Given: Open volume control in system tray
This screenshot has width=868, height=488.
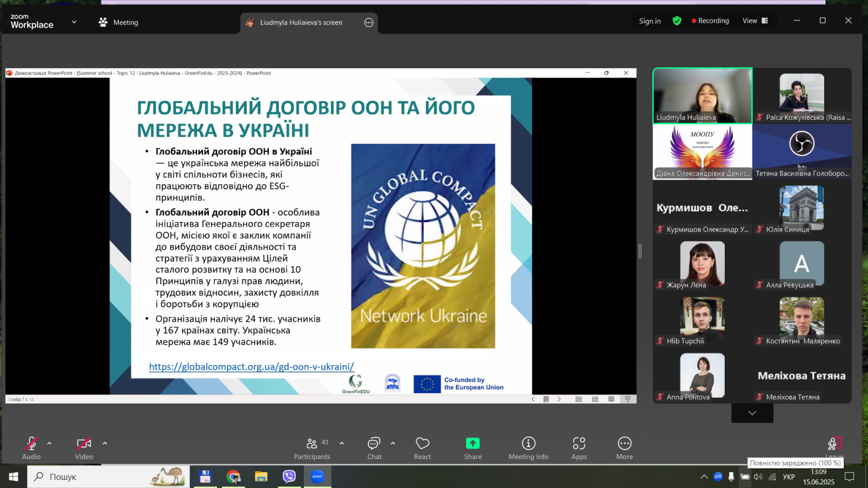Looking at the screenshot, I should [758, 477].
